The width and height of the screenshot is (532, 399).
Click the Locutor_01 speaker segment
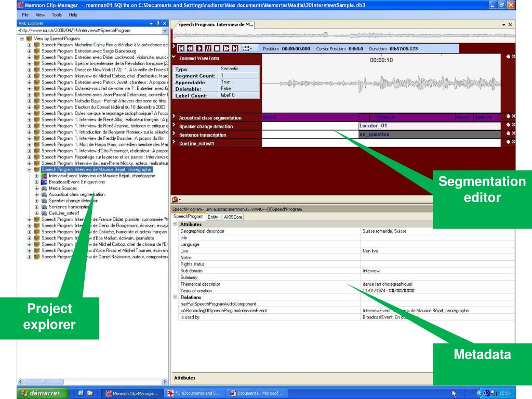click(429, 126)
